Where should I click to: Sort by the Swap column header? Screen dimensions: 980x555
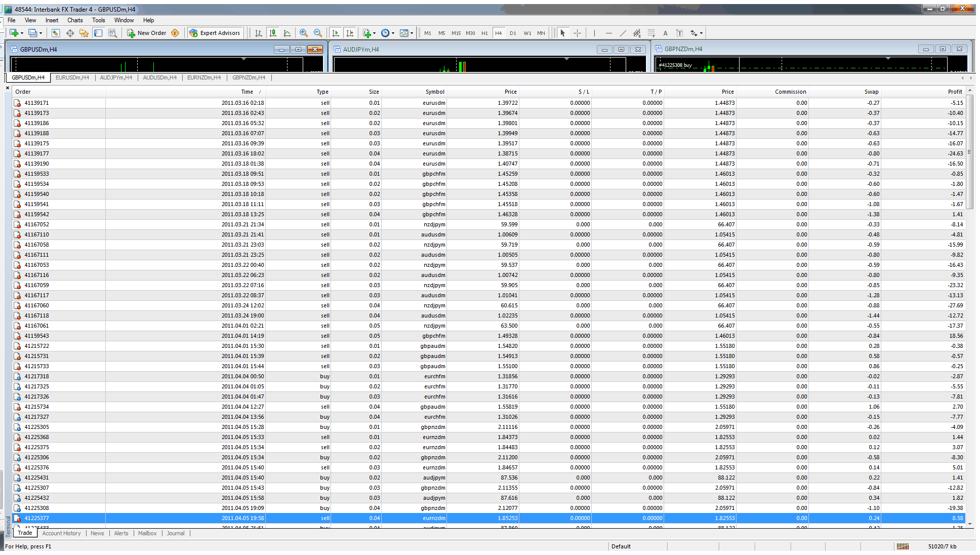[x=845, y=92]
